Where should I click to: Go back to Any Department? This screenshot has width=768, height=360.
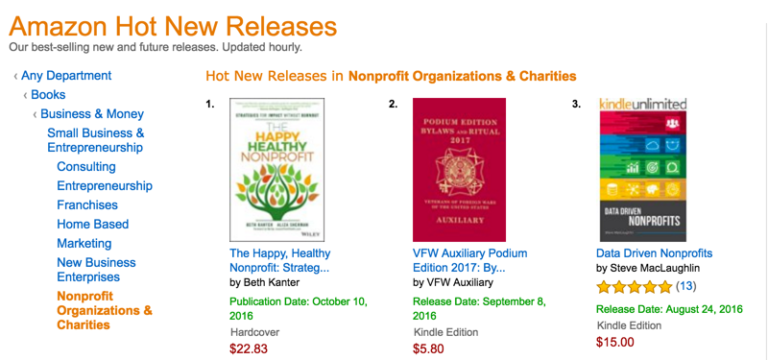(66, 76)
